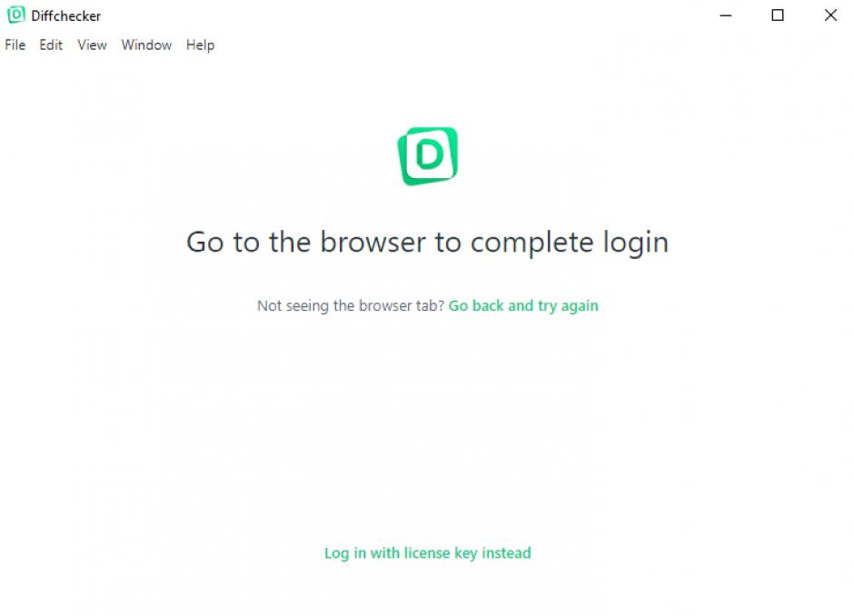The height and width of the screenshot is (616, 854).
Task: Click the 'Go back and try again' link
Action: 523,306
